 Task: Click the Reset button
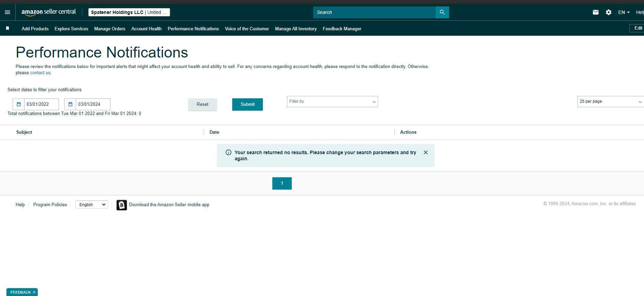[203, 104]
